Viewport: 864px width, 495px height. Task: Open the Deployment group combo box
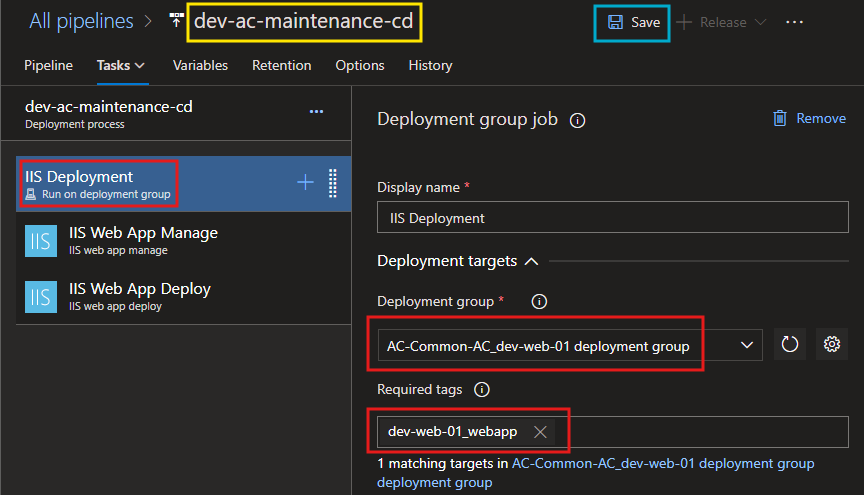570,345
